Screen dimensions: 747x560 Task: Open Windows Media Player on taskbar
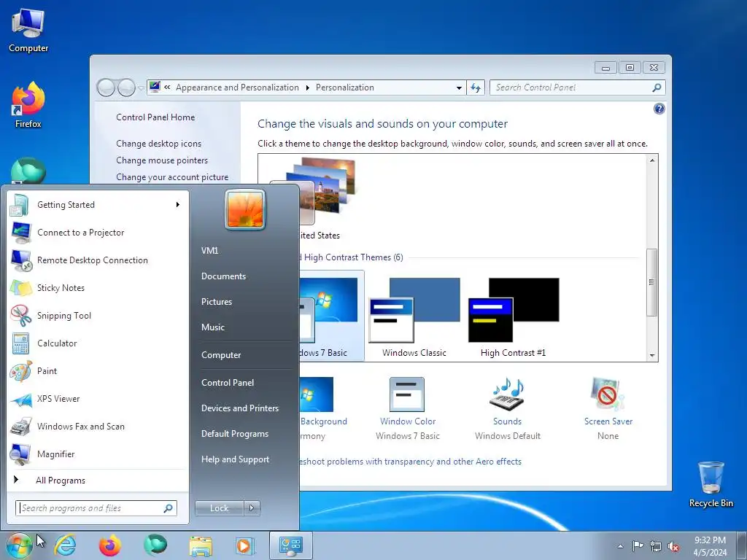[245, 545]
